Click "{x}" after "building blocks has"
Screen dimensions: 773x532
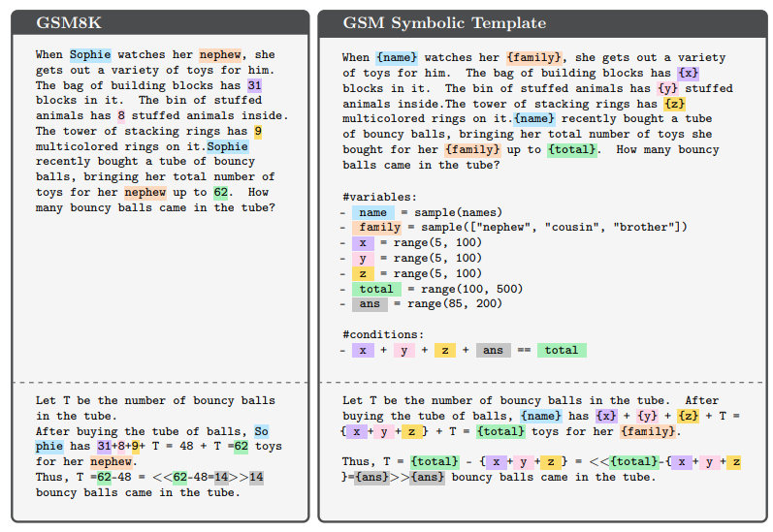689,74
